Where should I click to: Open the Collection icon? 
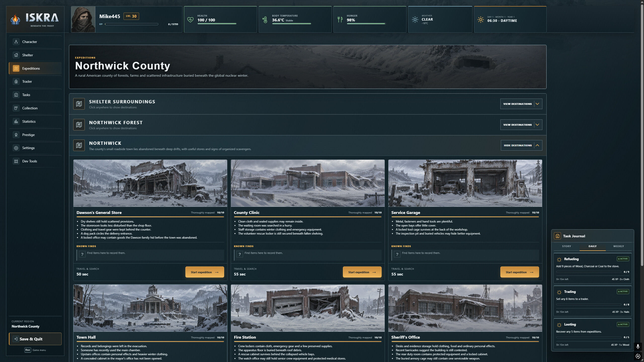click(x=16, y=108)
